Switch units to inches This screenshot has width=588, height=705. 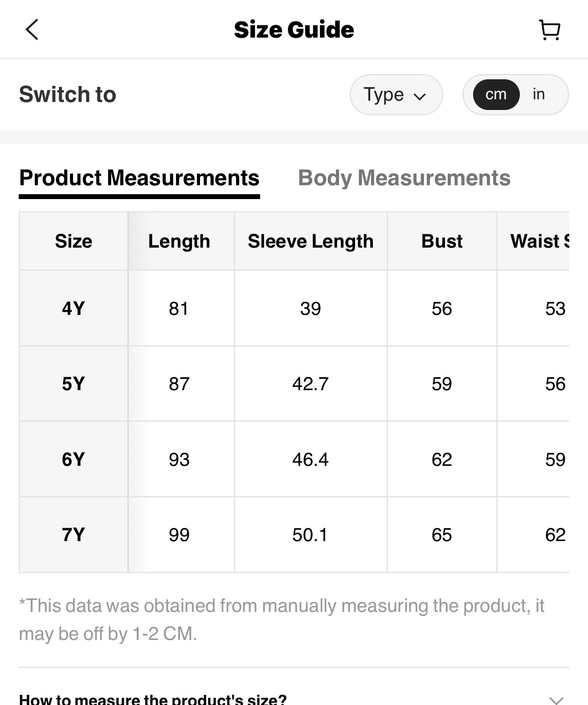tap(539, 94)
